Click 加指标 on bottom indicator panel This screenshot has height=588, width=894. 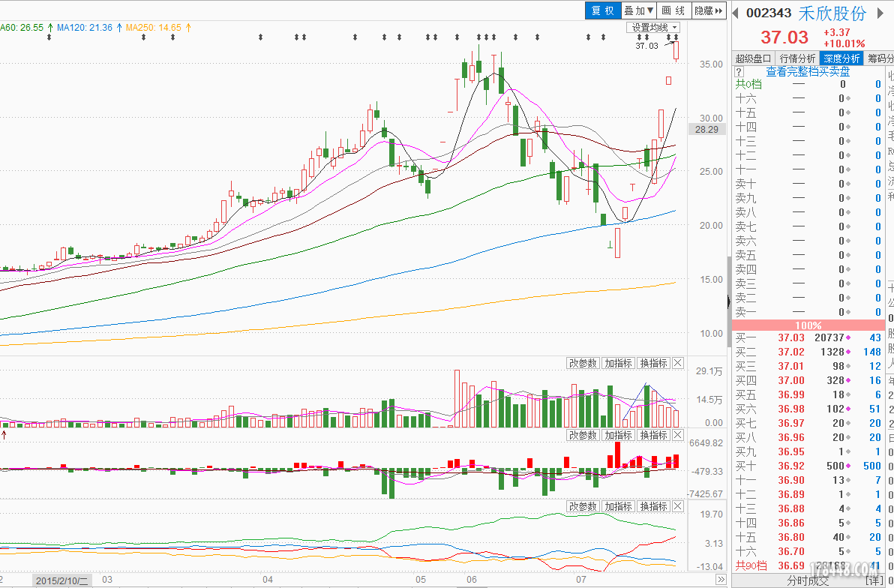[619, 506]
